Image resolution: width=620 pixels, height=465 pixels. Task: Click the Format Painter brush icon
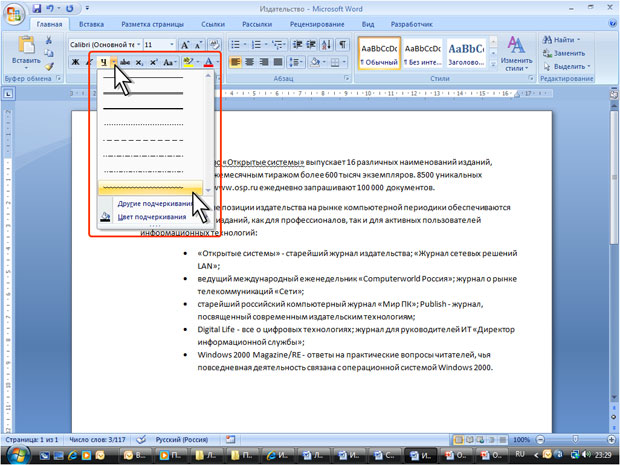tap(49, 66)
